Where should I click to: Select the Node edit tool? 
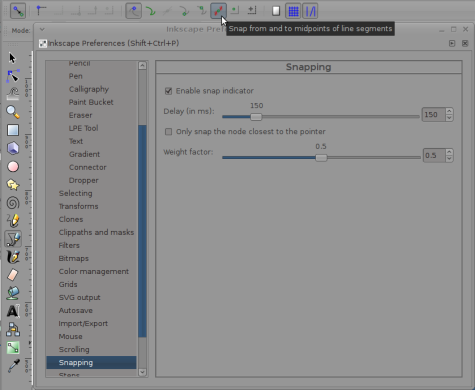coord(13,76)
